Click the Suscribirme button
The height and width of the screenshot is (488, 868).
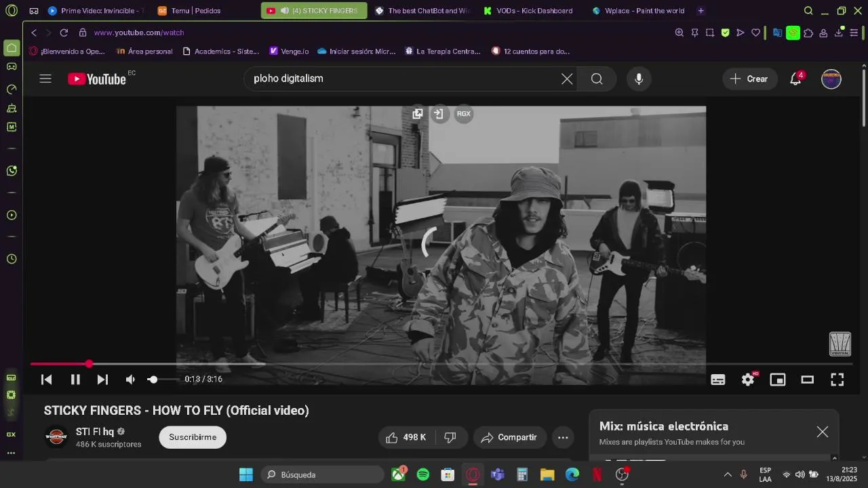[x=193, y=437]
